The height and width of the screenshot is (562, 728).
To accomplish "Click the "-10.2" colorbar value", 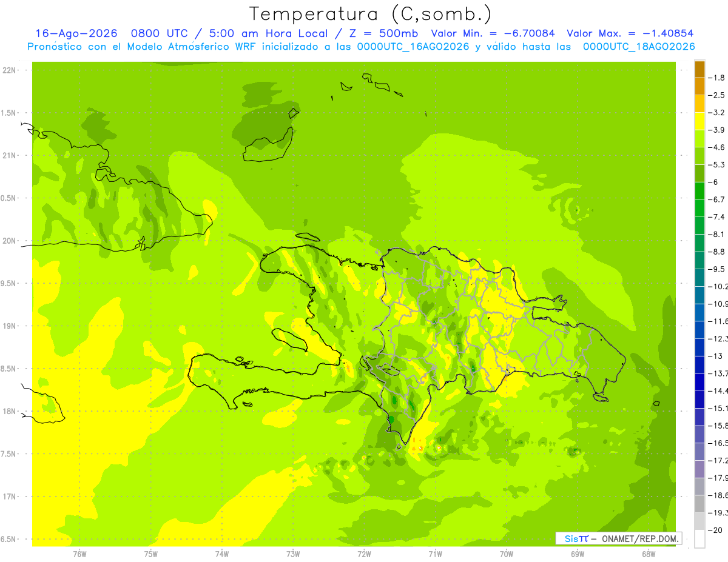I will pos(718,287).
